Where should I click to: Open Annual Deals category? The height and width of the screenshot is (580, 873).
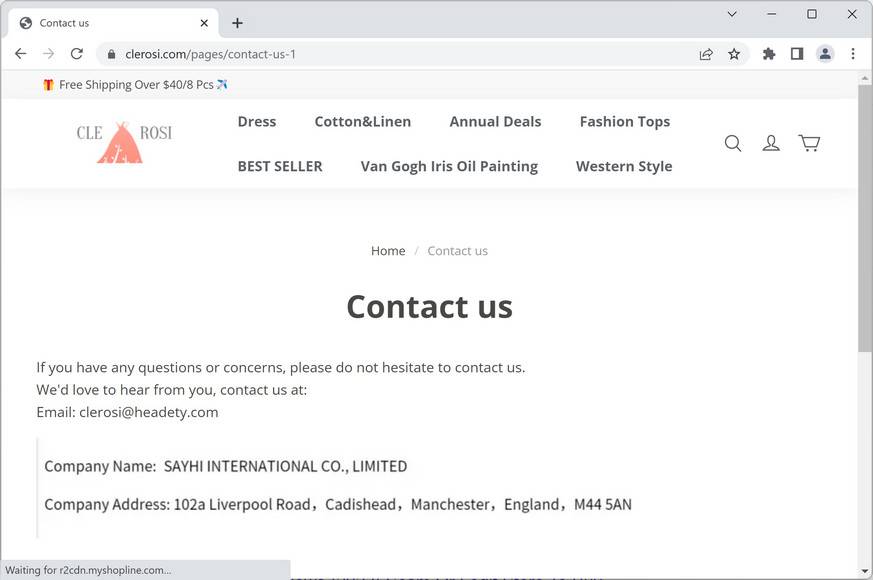point(495,121)
